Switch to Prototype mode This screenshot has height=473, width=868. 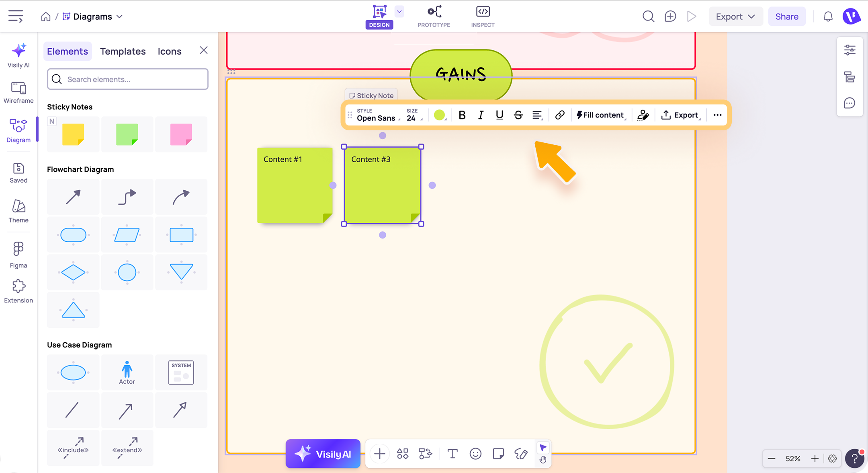tap(434, 16)
